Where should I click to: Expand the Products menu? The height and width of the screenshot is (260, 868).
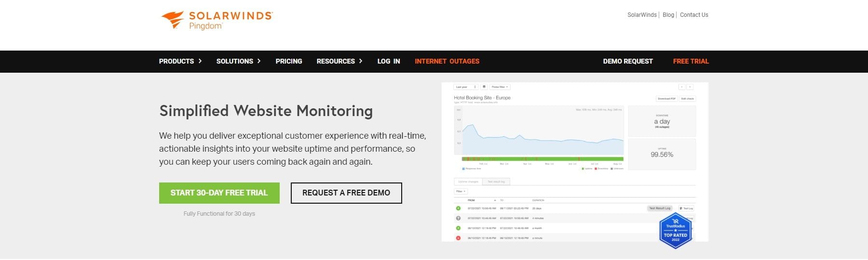click(180, 61)
